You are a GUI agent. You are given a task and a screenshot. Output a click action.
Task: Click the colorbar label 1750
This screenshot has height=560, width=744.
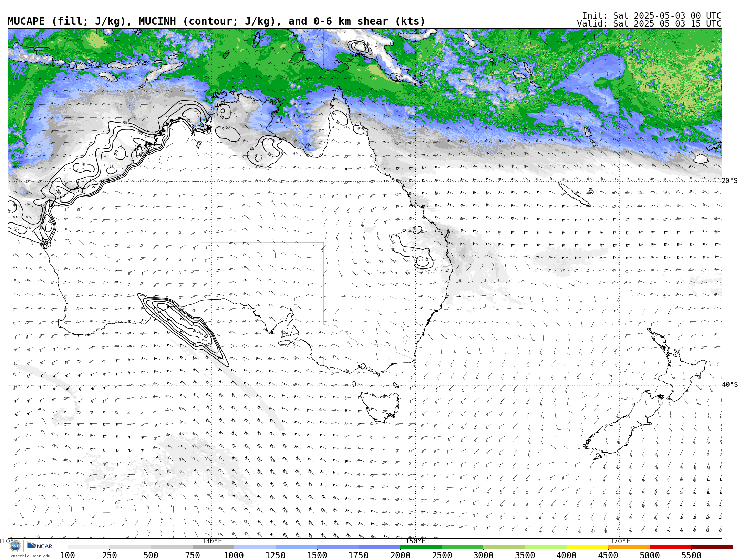[x=359, y=556]
